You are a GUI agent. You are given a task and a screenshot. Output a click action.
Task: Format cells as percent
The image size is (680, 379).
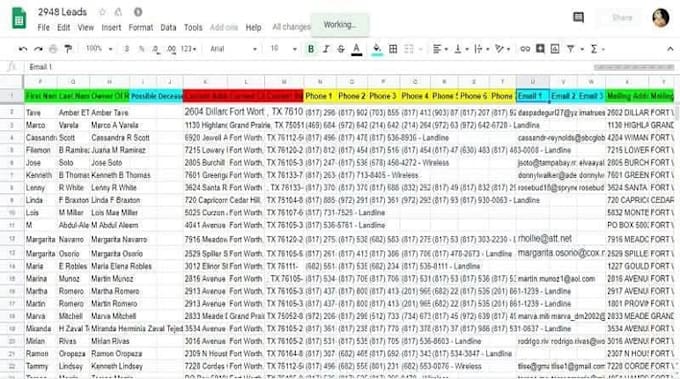(x=141, y=49)
